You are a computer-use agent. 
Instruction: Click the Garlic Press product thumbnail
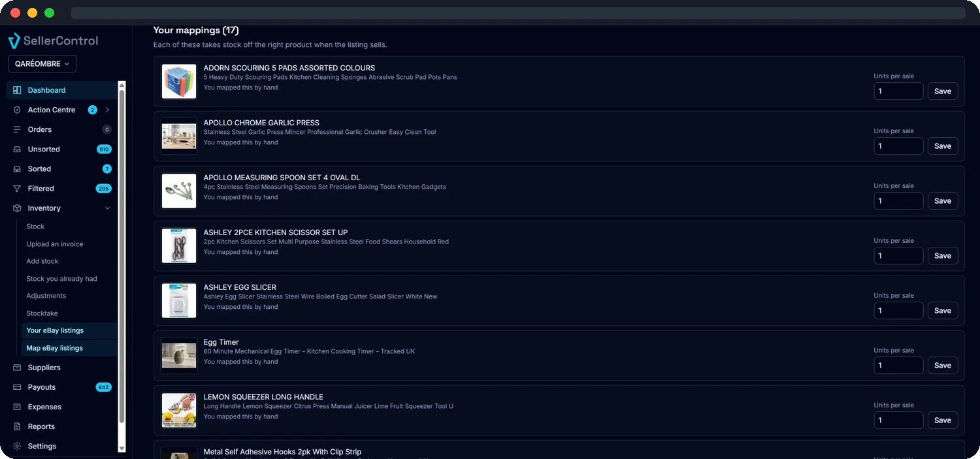point(179,136)
